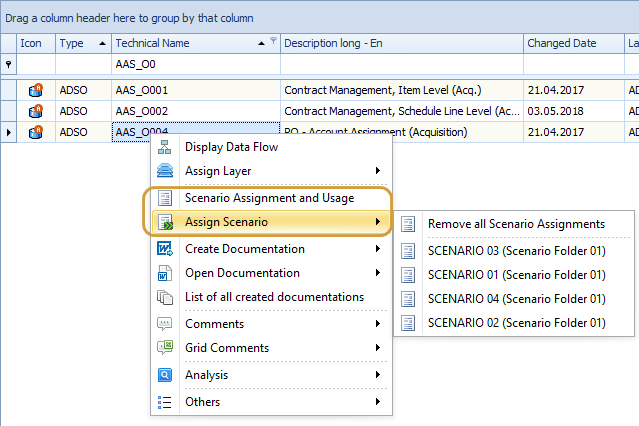Viewport: 639px width, 426px height.
Task: Click the ADSO icon in the AAS_O001 row
Action: coord(35,90)
